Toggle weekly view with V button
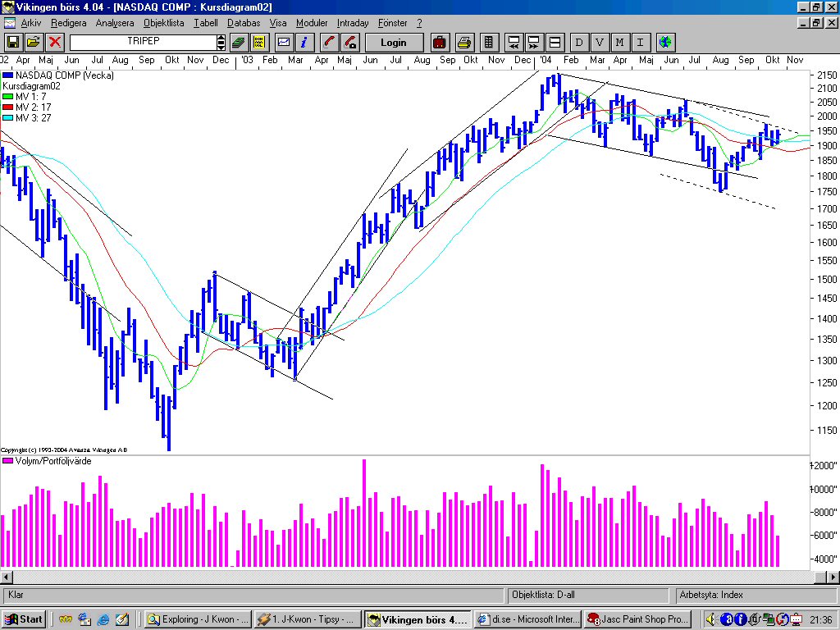The width and height of the screenshot is (840, 630). point(599,42)
